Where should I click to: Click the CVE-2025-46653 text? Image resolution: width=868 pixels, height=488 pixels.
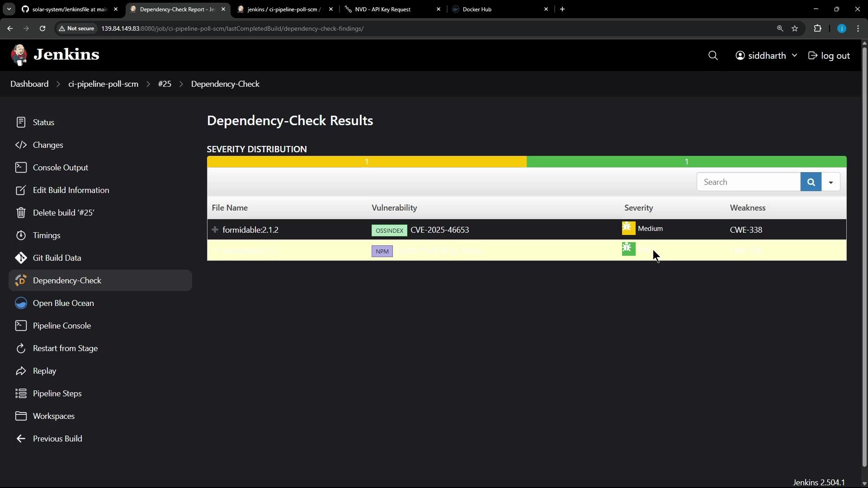pos(439,230)
